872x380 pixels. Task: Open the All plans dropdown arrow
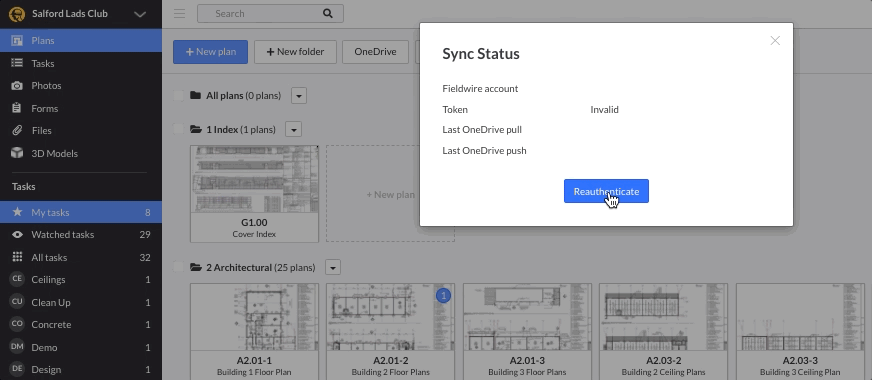click(x=299, y=96)
